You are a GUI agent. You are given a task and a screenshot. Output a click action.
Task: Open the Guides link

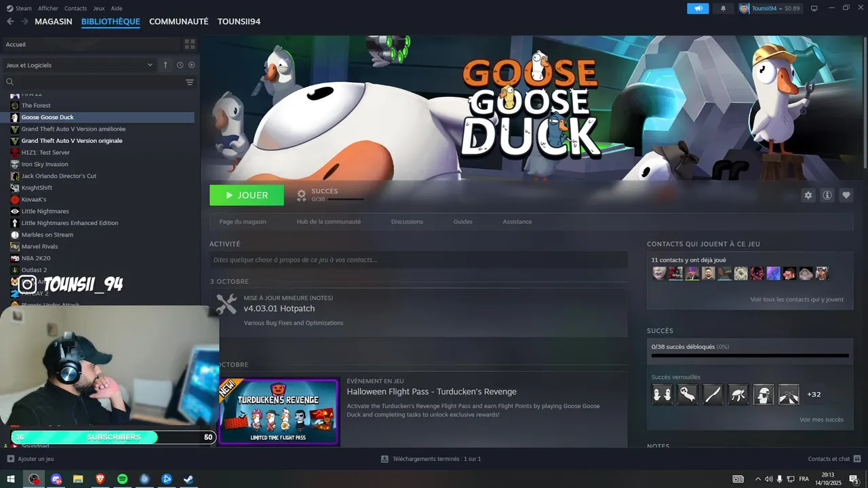(x=463, y=222)
